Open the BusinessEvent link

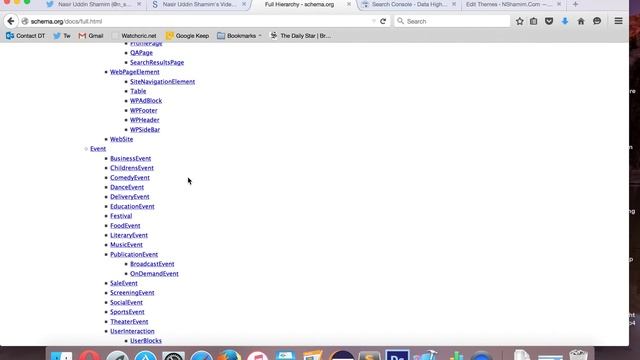(131, 158)
